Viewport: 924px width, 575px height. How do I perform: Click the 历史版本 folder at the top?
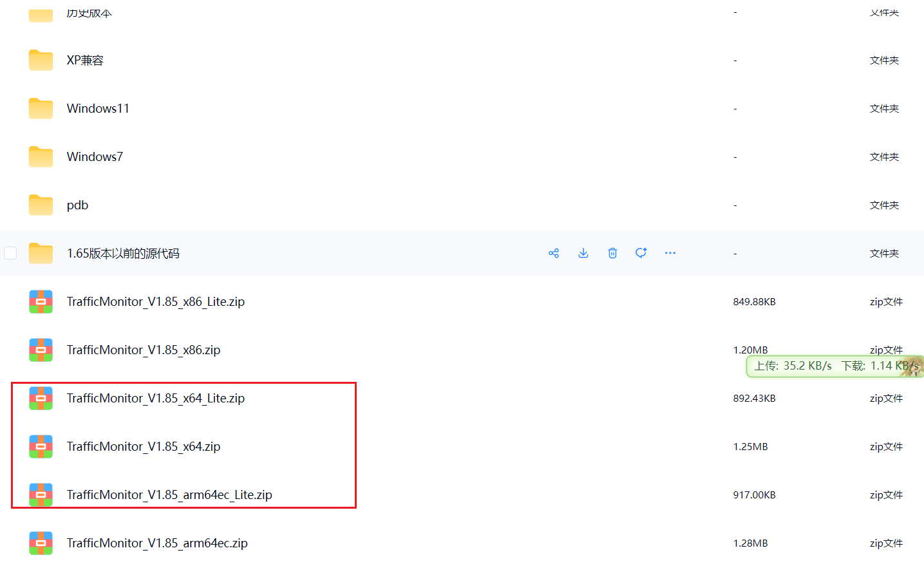click(x=89, y=13)
